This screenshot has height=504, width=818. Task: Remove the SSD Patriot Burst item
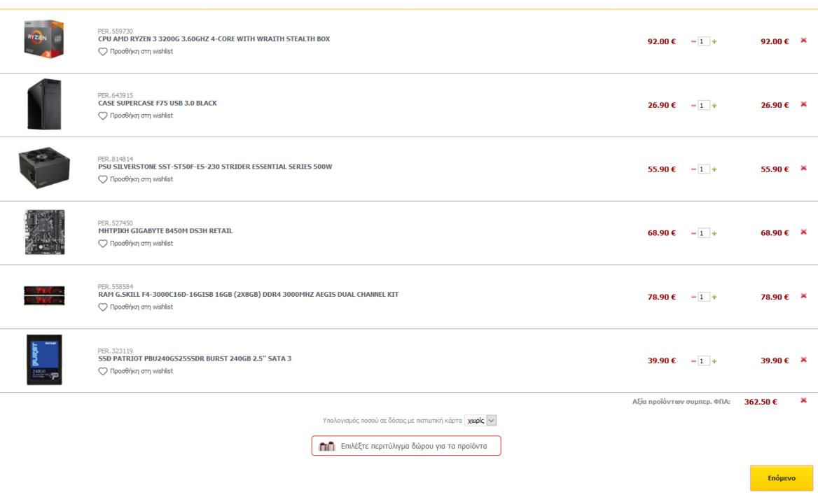803,360
